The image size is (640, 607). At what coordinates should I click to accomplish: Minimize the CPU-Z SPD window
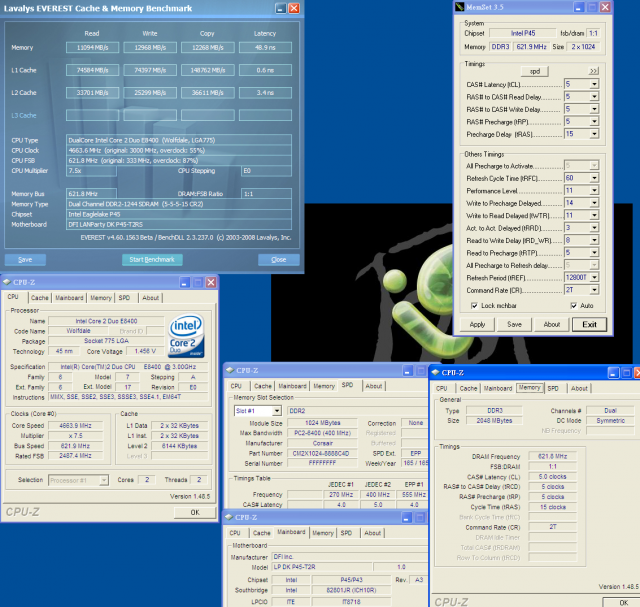[x=407, y=371]
